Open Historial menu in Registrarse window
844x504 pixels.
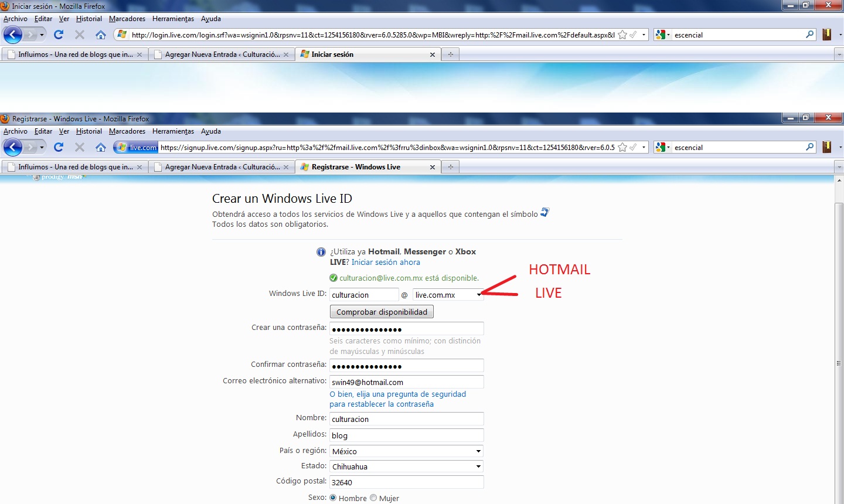coord(89,131)
